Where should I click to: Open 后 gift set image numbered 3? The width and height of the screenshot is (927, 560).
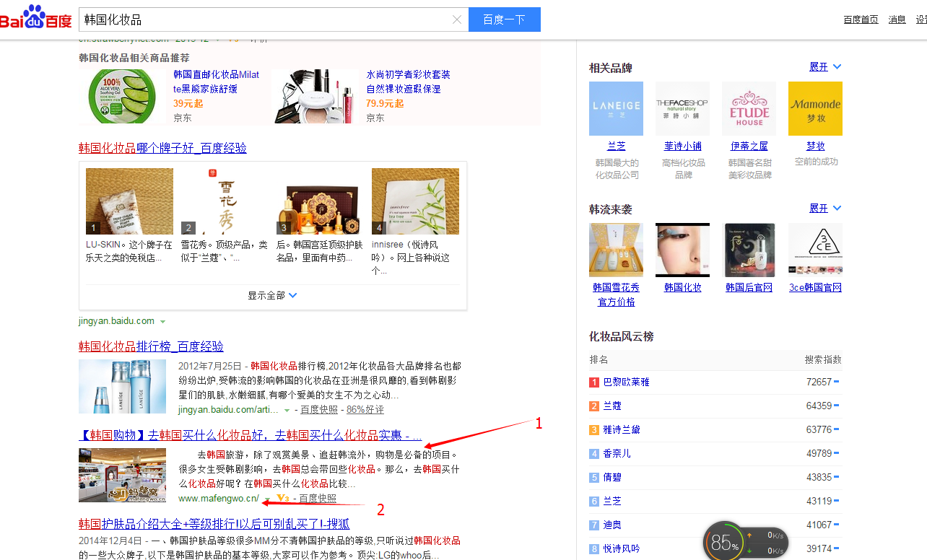point(320,201)
